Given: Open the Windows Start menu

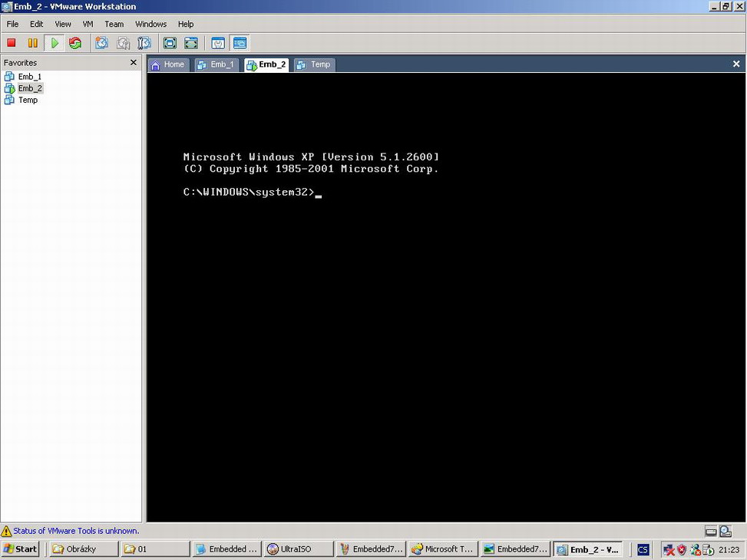Looking at the screenshot, I should pyautogui.click(x=20, y=549).
